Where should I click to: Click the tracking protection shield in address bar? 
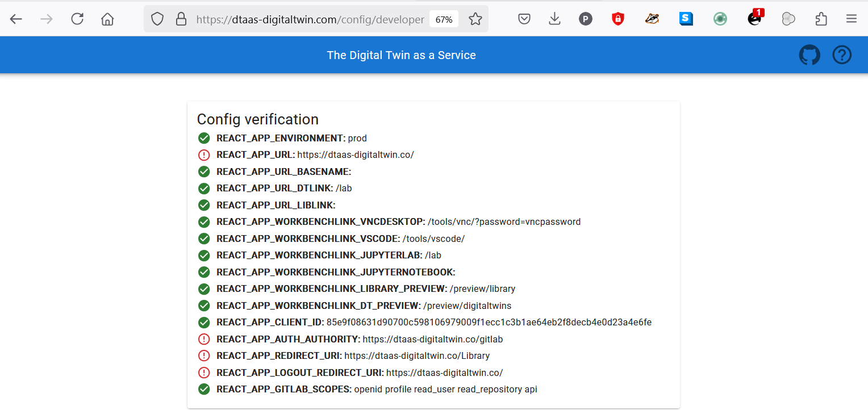coord(157,18)
